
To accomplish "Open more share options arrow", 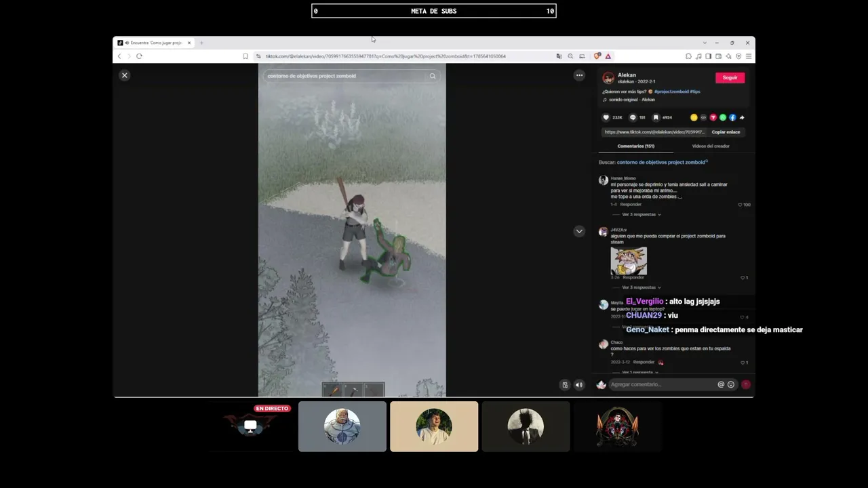I will 742,117.
